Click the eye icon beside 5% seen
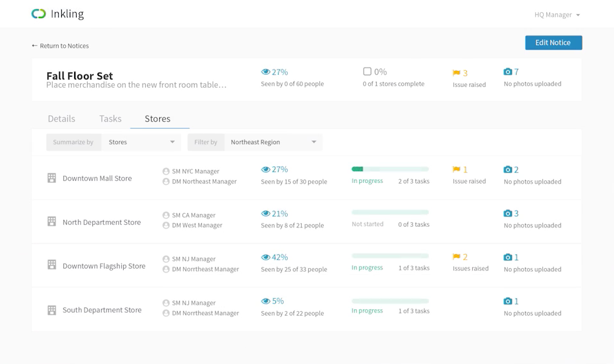This screenshot has width=614, height=364. [x=265, y=301]
